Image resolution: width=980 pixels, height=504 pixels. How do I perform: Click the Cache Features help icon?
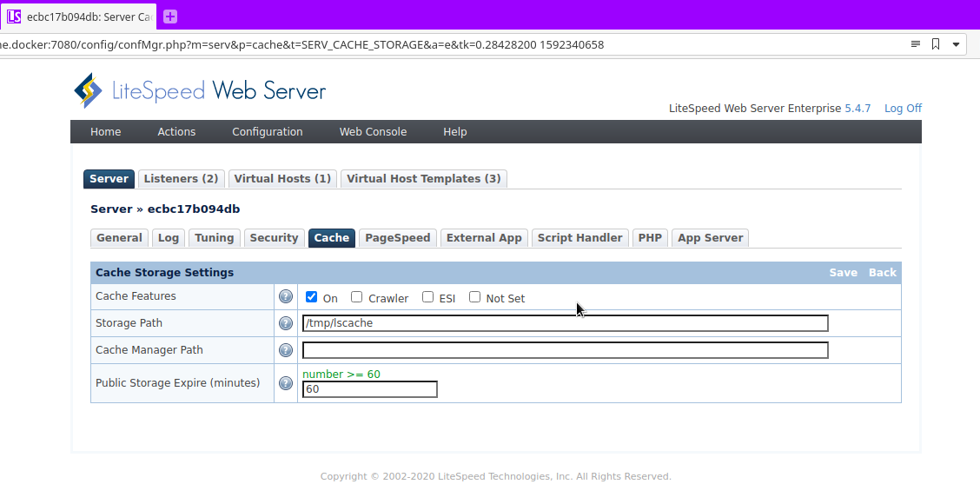click(285, 296)
